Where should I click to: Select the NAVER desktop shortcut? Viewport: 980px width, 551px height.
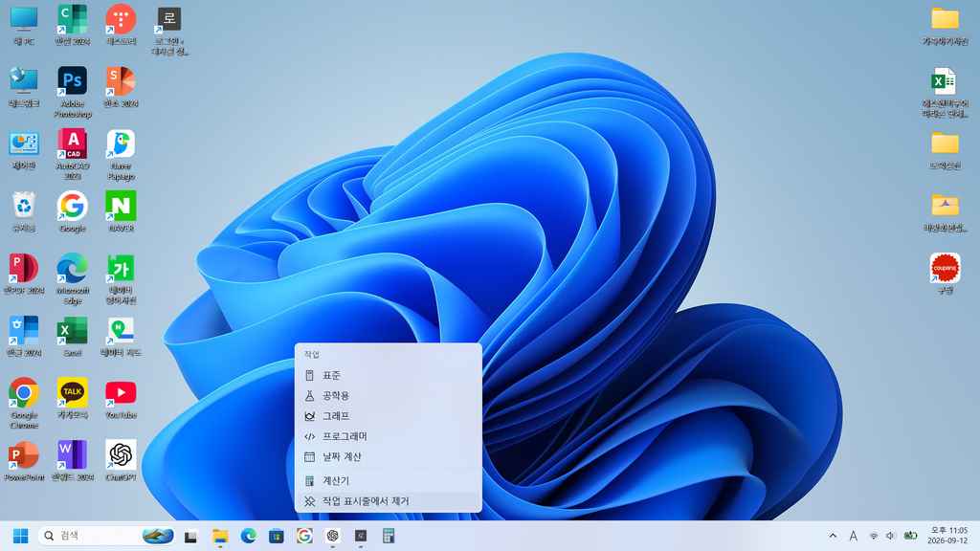[121, 212]
